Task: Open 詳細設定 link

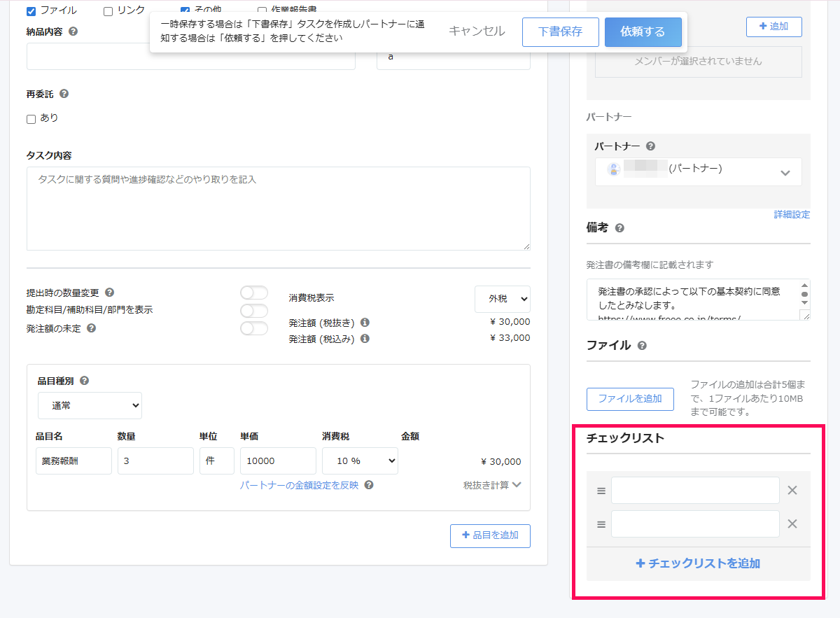Action: 792,215
